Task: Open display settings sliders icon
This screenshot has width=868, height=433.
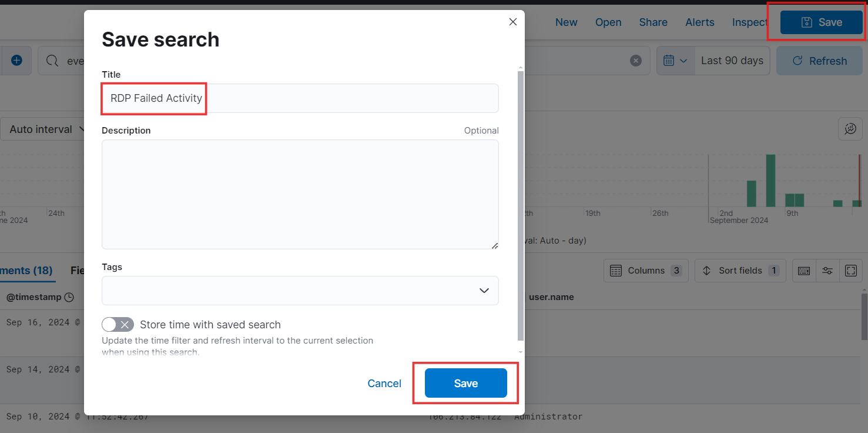Action: click(827, 271)
